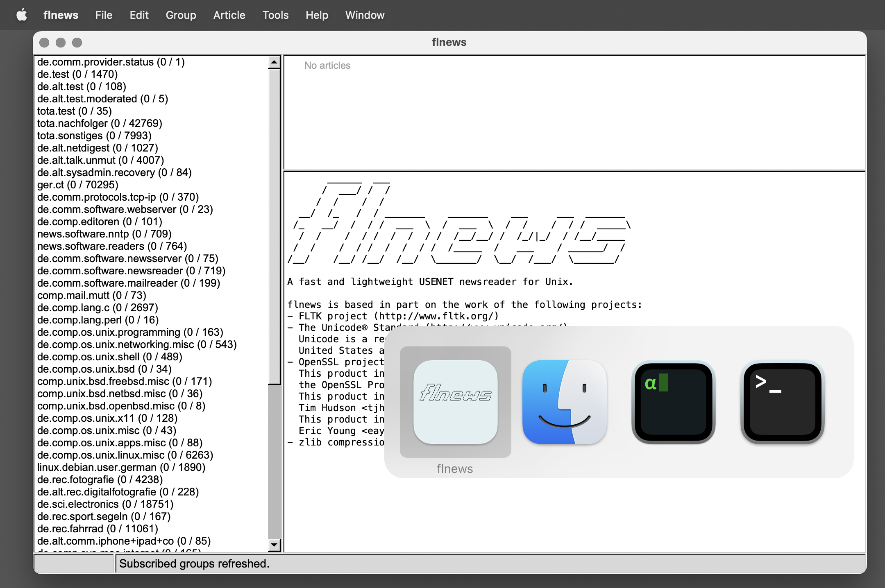Viewport: 885px width, 588px height.
Task: Select the flnews icon in app switcher
Action: pos(455,402)
